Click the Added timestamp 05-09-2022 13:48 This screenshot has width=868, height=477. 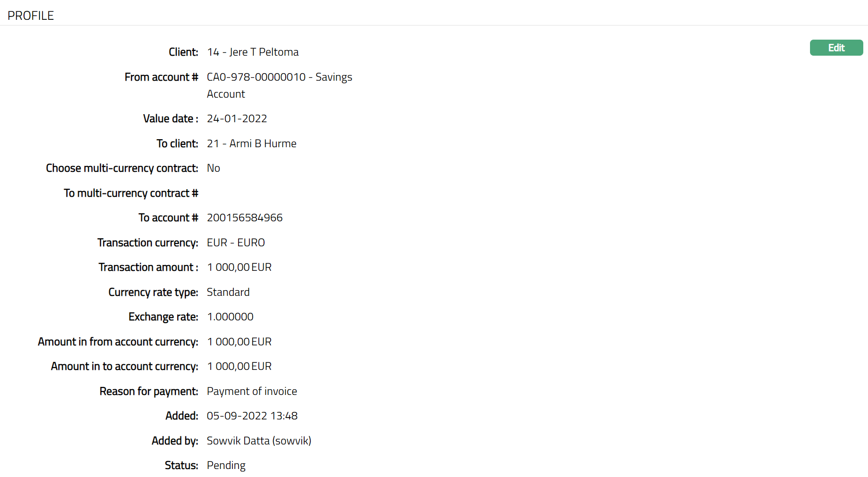tap(252, 416)
